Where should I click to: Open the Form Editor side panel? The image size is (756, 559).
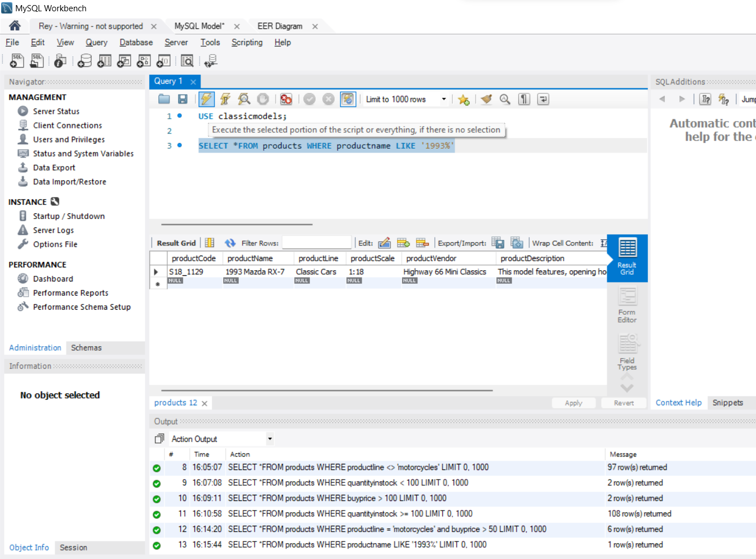[x=627, y=305]
